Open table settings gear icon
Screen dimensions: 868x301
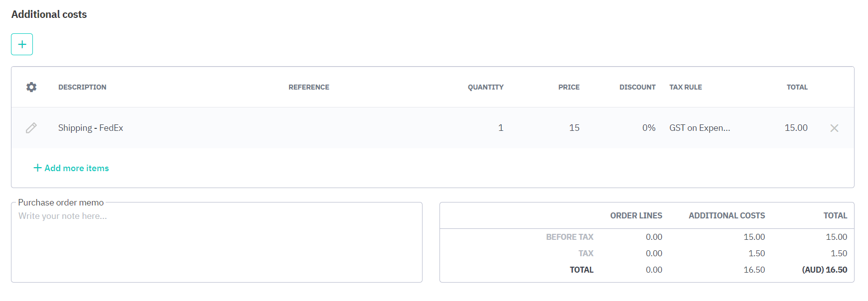(x=31, y=87)
